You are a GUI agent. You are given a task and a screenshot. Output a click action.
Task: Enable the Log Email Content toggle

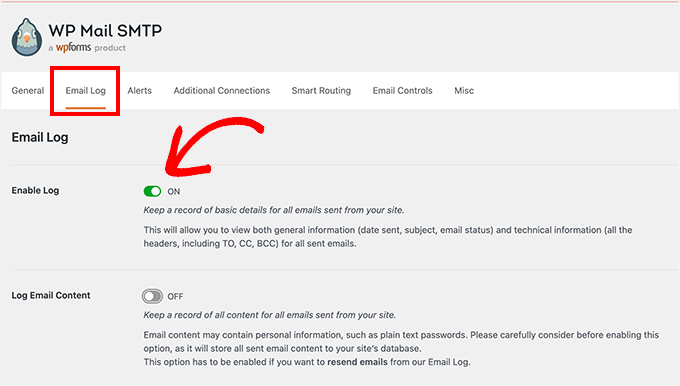(x=152, y=296)
